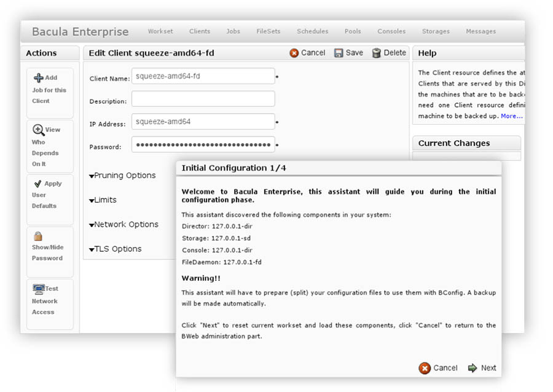Click the Client Name input field
Image resolution: width=553 pixels, height=392 pixels.
point(203,76)
